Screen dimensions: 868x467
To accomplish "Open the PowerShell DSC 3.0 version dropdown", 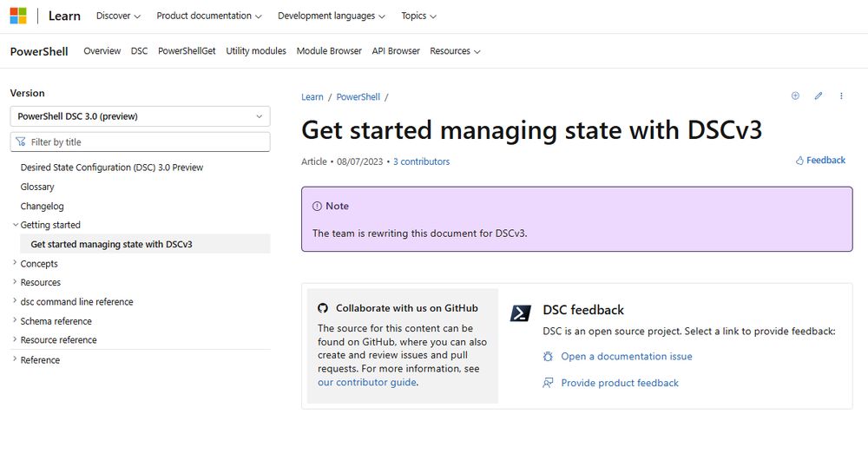I will 140,116.
